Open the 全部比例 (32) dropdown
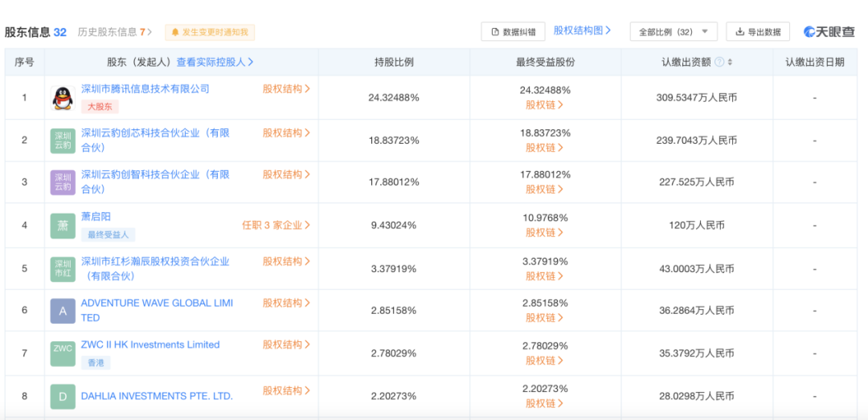This screenshot has height=420, width=868. (x=674, y=32)
